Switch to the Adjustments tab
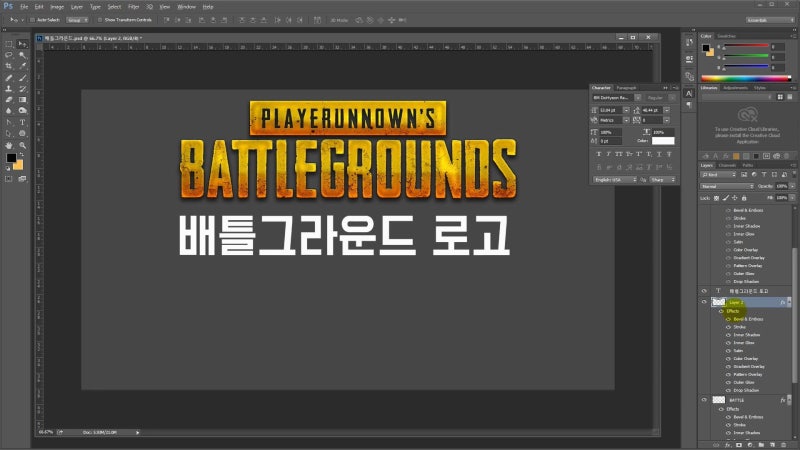Viewport: 800px width, 450px height. [x=735, y=88]
